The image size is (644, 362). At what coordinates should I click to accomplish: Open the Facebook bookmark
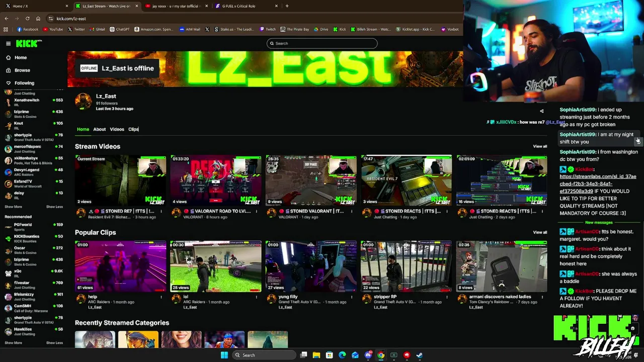pyautogui.click(x=28, y=29)
